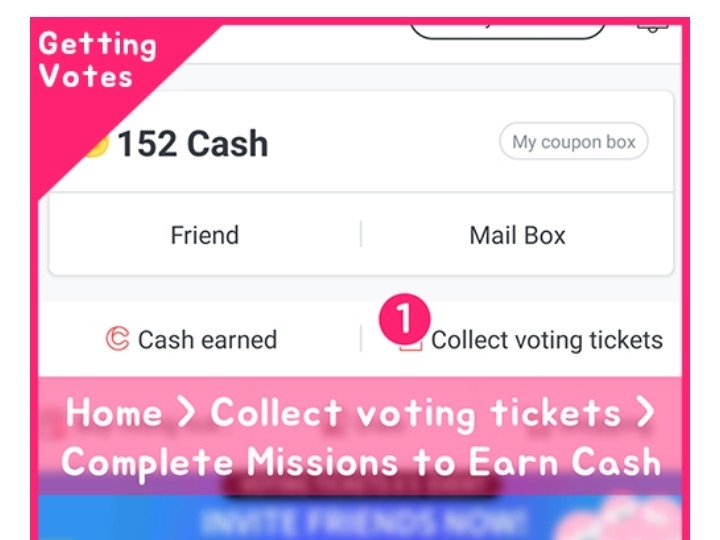720x540 pixels.
Task: Tap the blurred Invite Friends Now banner
Action: [360, 521]
